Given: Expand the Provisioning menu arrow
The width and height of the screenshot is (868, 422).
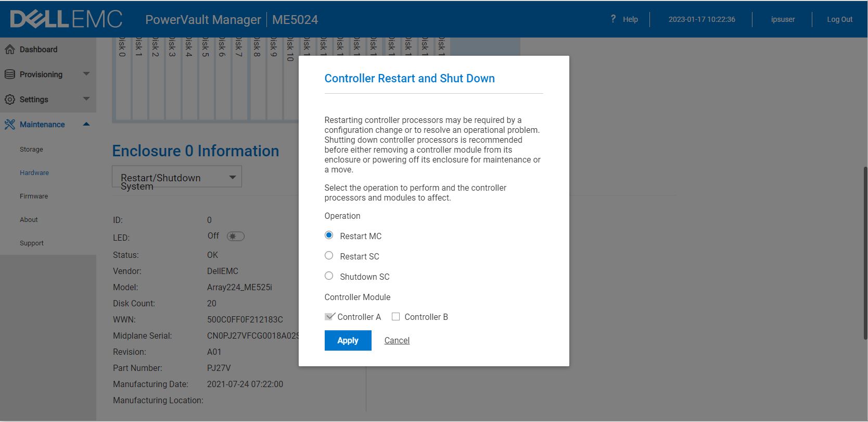Looking at the screenshot, I should coord(86,74).
